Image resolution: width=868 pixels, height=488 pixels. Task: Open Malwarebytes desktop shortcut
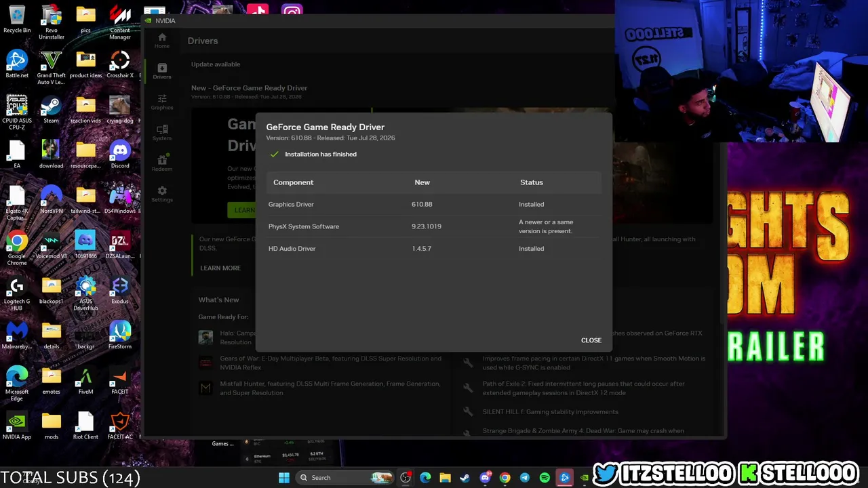point(17,335)
